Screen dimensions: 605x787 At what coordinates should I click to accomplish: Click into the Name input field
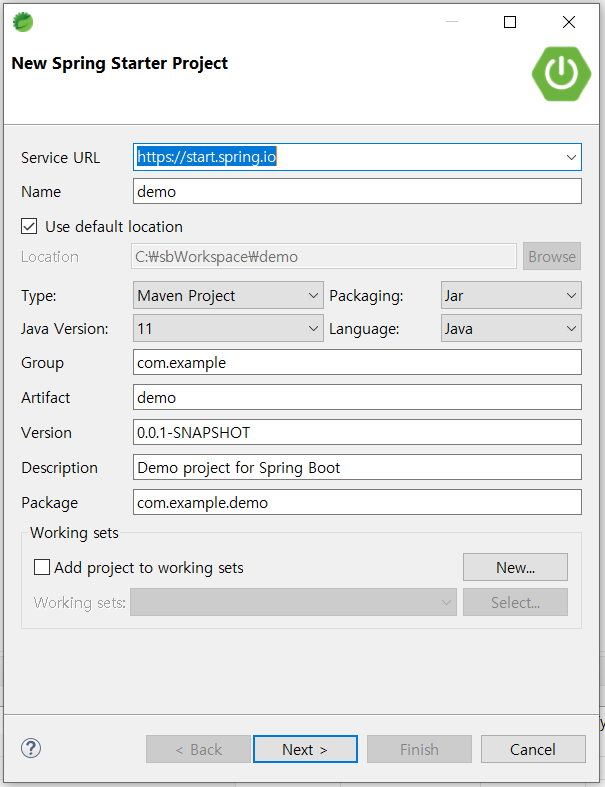(357, 191)
